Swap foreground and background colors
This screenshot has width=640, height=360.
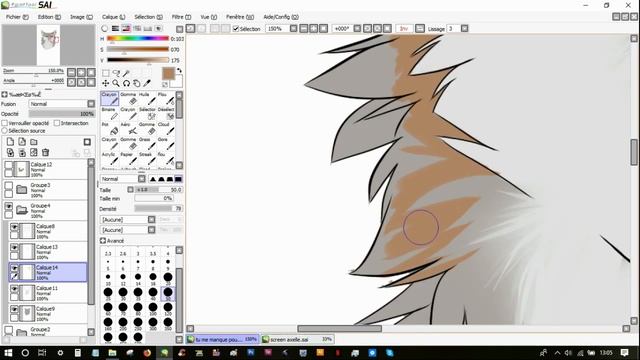tap(179, 71)
